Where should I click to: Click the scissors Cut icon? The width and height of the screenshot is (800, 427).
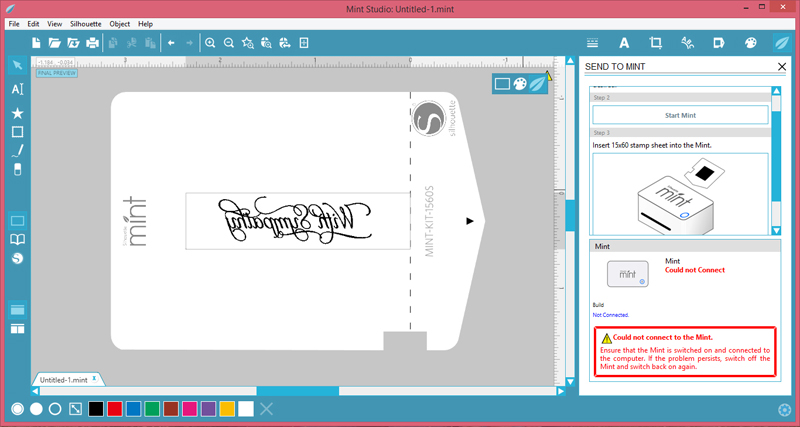pos(132,43)
